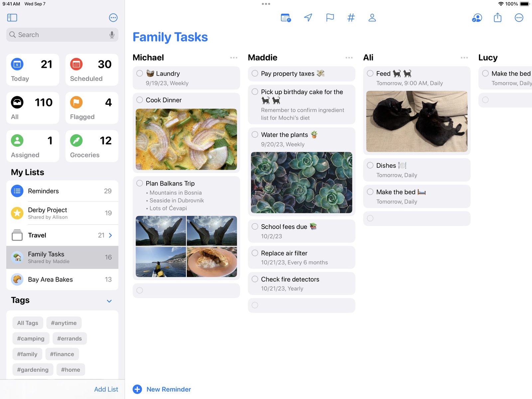Screen dimensions: 532x399
Task: Filter by the #errands tag
Action: click(x=69, y=338)
